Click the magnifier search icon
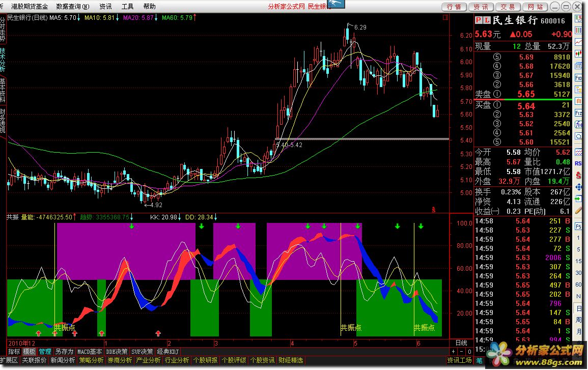588x370 pixels. pos(578,136)
